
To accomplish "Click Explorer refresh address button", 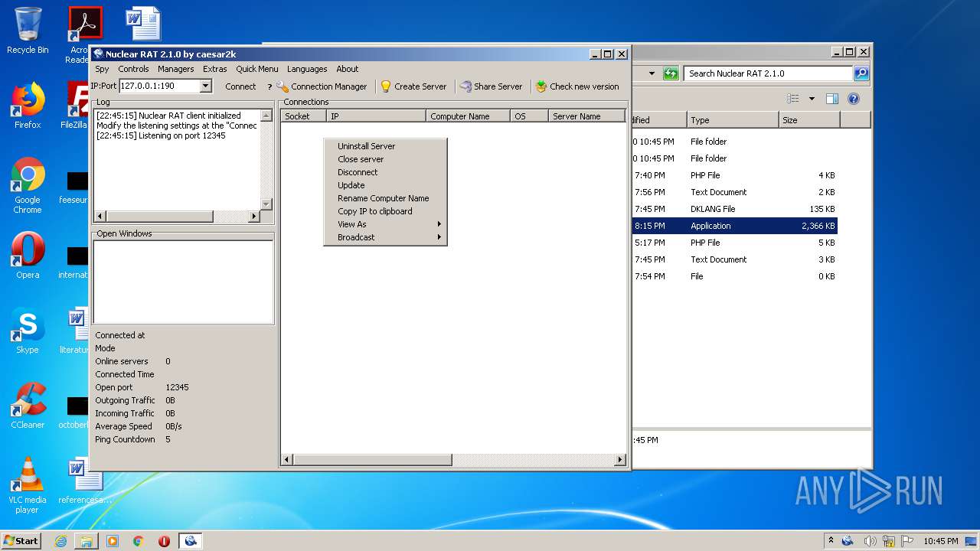I will pos(671,73).
